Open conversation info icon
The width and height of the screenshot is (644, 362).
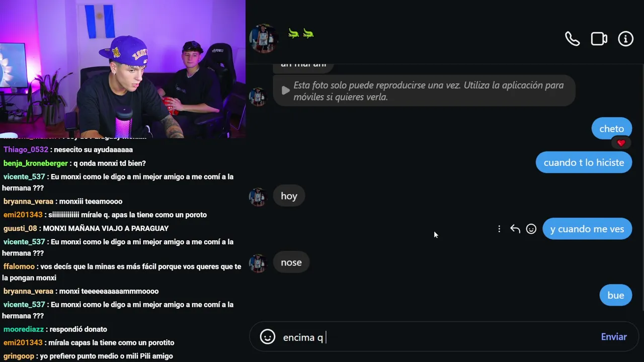[625, 39]
